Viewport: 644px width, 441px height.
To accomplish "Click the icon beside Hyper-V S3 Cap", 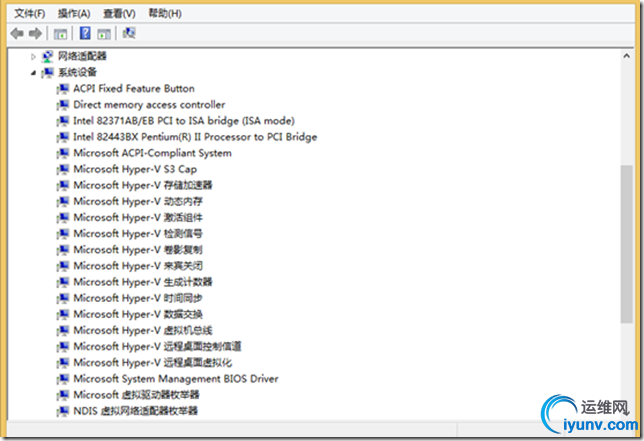I will (x=63, y=169).
